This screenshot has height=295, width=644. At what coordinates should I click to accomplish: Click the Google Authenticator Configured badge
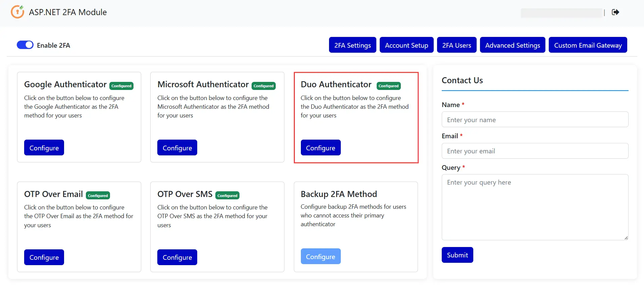click(121, 86)
